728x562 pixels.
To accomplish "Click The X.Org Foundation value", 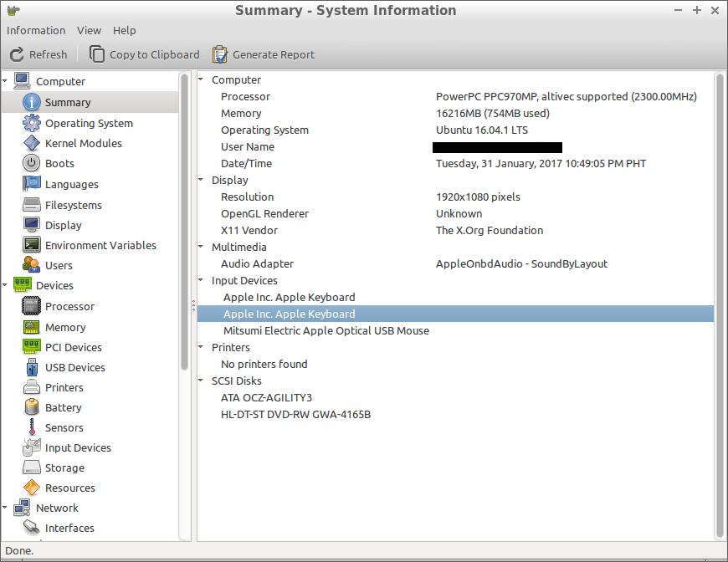I will 490,230.
